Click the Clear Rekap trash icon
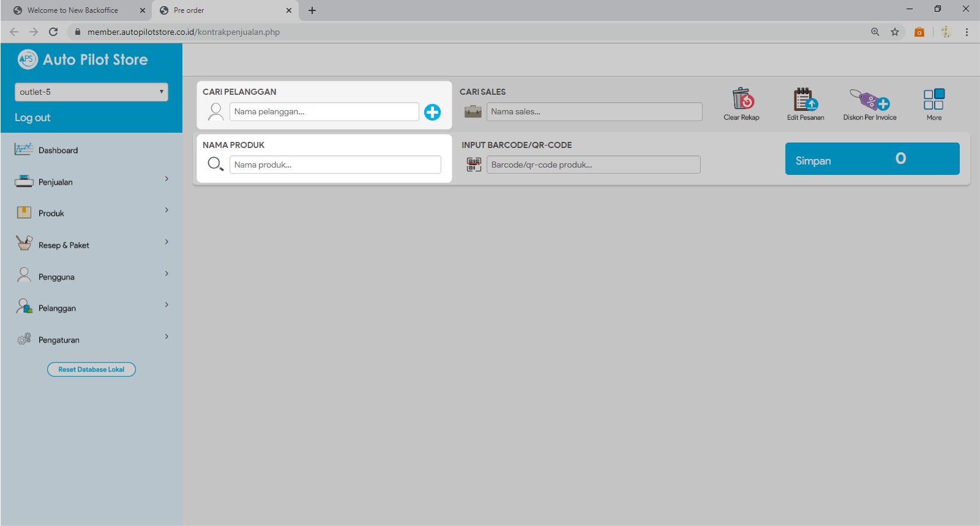This screenshot has height=526, width=980. click(x=742, y=99)
